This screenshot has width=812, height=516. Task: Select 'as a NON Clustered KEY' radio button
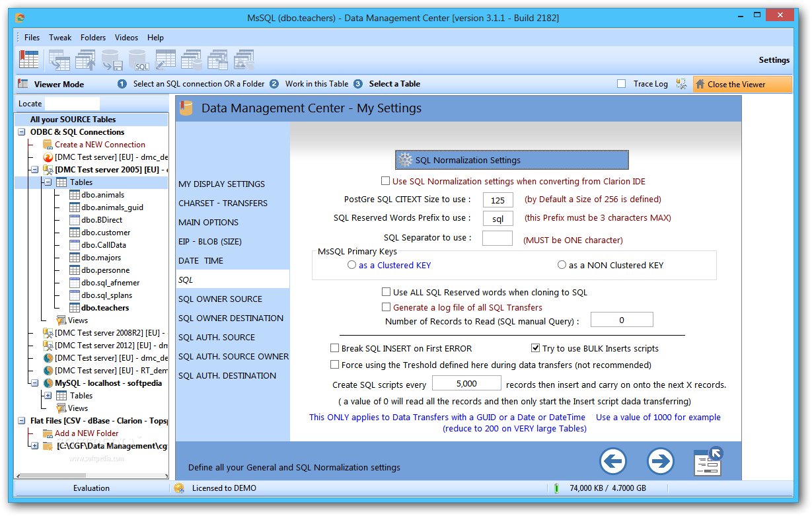pos(562,265)
